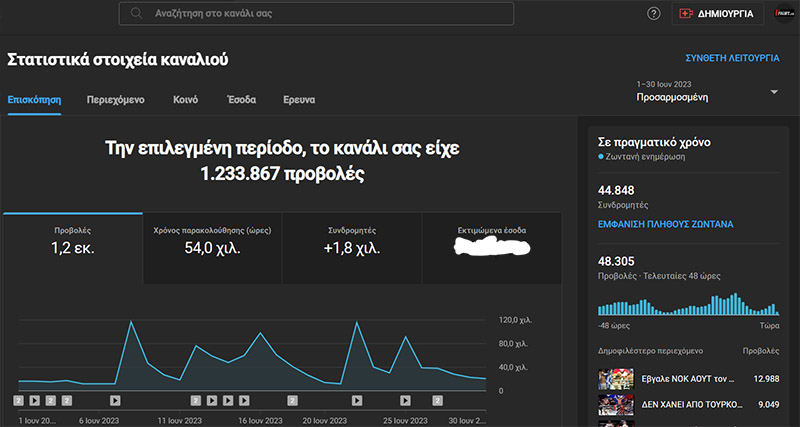Click the search magnifier icon
The height and width of the screenshot is (427, 800).
137,14
